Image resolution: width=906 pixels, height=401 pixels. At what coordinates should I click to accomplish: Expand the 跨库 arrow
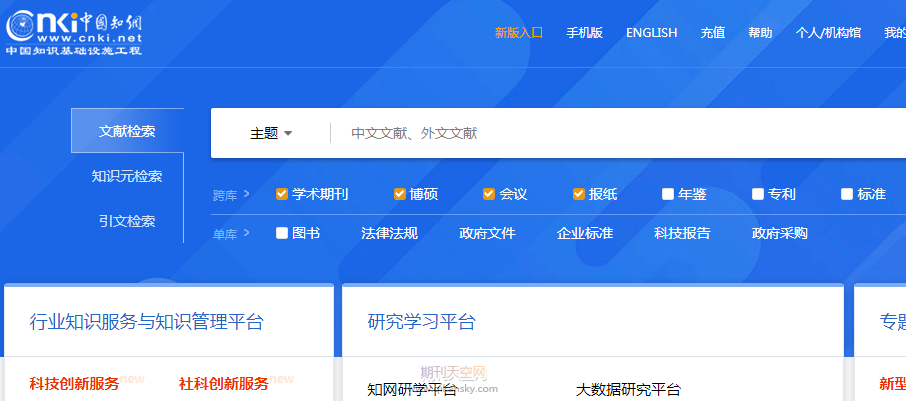click(x=246, y=194)
